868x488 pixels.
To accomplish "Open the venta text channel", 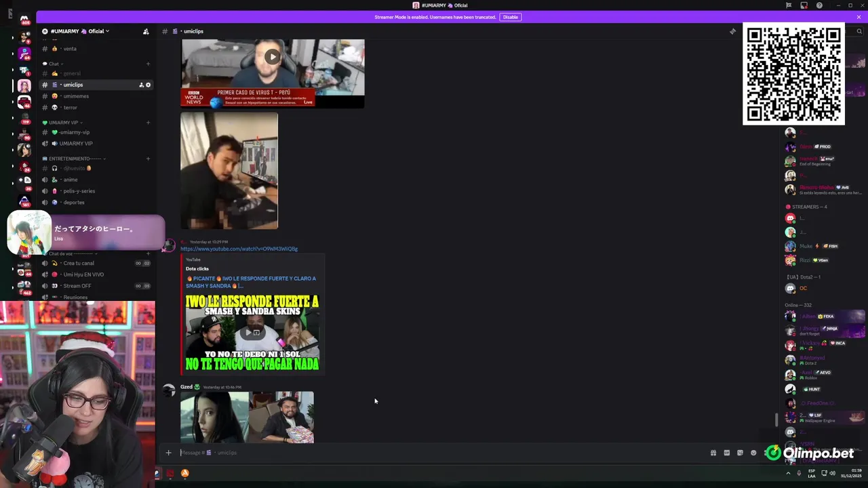I will 95,49.
